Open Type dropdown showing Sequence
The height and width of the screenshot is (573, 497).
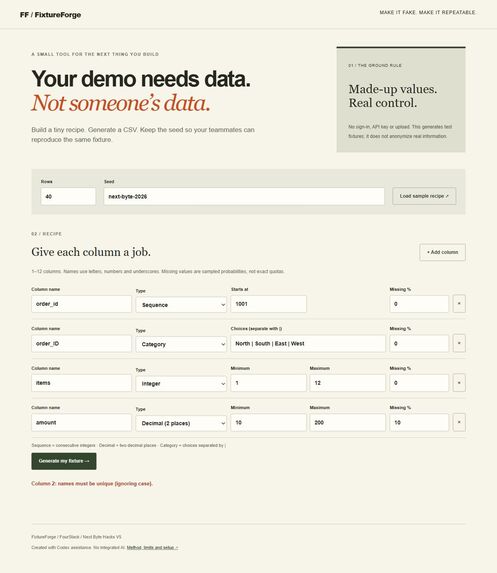(181, 305)
